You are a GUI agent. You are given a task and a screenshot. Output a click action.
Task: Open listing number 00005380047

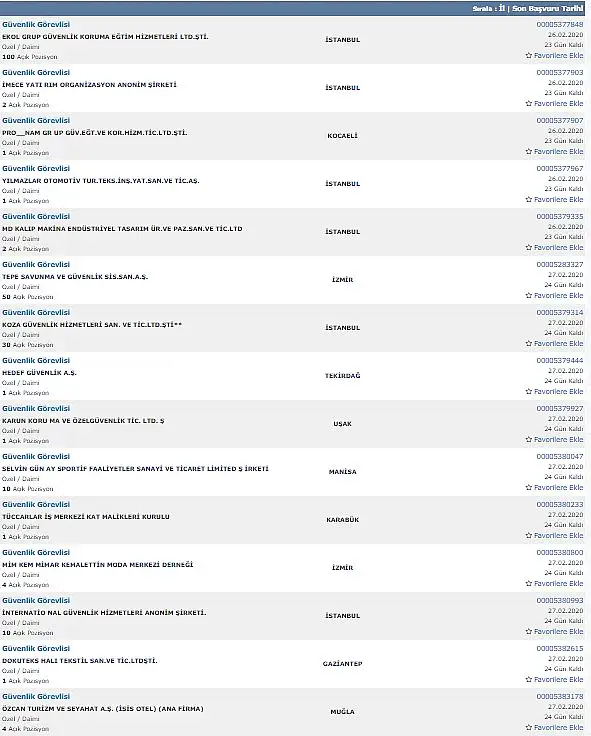(560, 456)
